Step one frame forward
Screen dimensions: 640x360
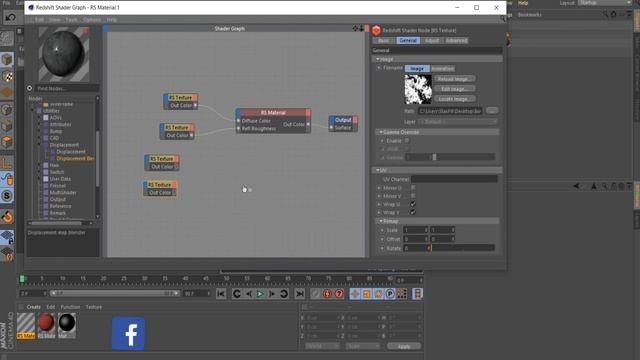271,294
